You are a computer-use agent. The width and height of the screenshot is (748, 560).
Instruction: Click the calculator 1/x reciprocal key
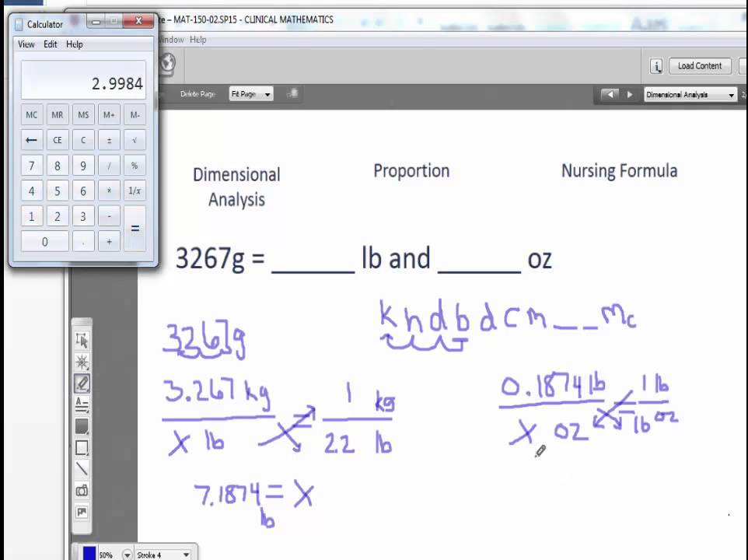[135, 191]
